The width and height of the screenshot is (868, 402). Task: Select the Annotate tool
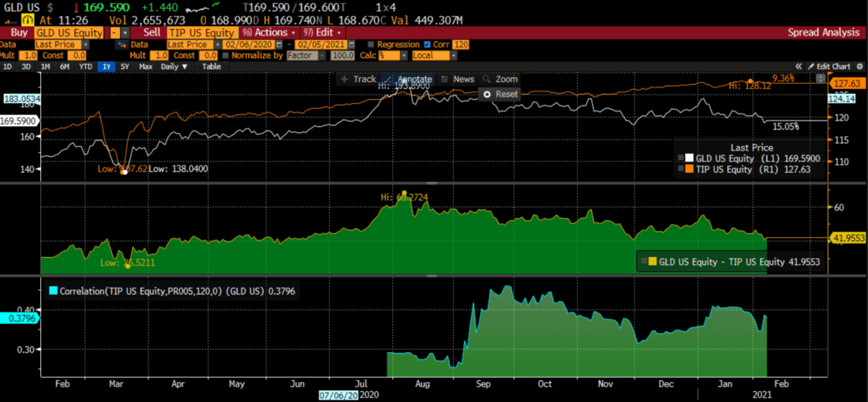pos(409,79)
